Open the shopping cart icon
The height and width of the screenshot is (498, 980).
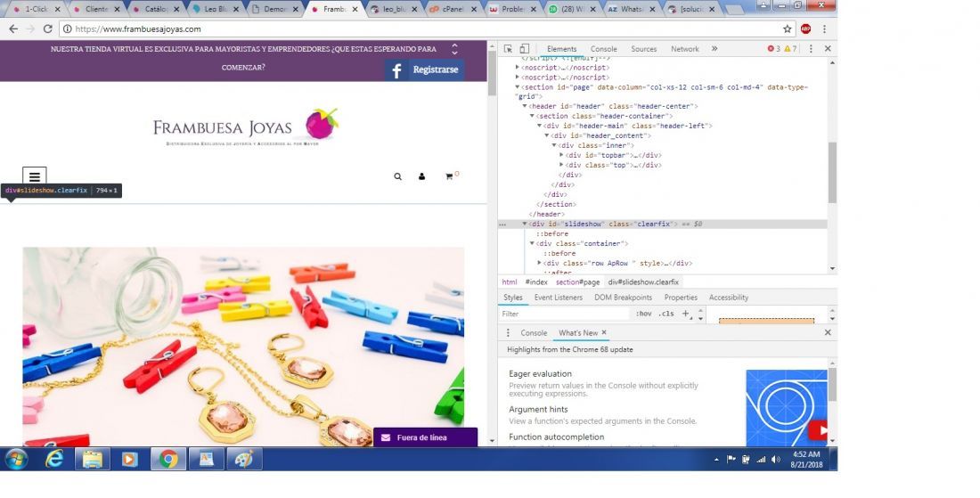tap(451, 176)
